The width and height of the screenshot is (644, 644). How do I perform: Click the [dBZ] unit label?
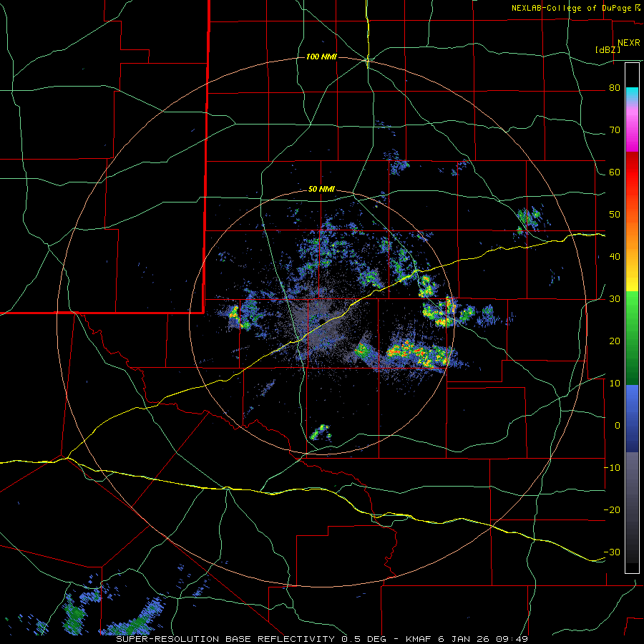(608, 50)
